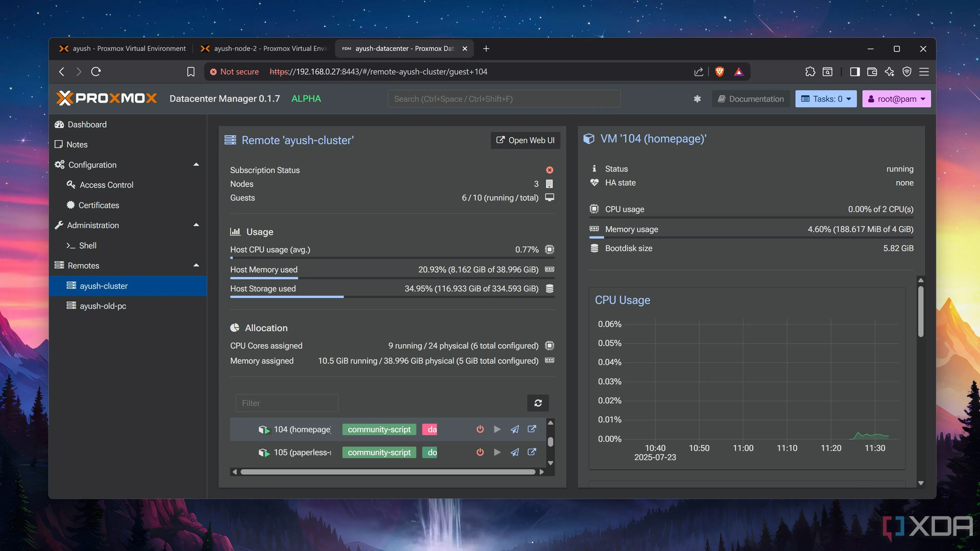This screenshot has width=980, height=551.
Task: Toggle the browser sidebar panel icon
Action: point(855,72)
